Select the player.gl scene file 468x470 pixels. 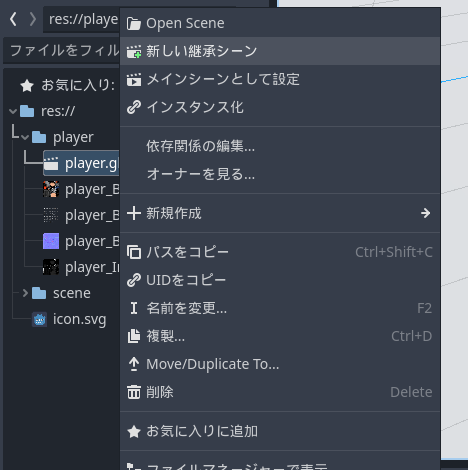[81, 163]
